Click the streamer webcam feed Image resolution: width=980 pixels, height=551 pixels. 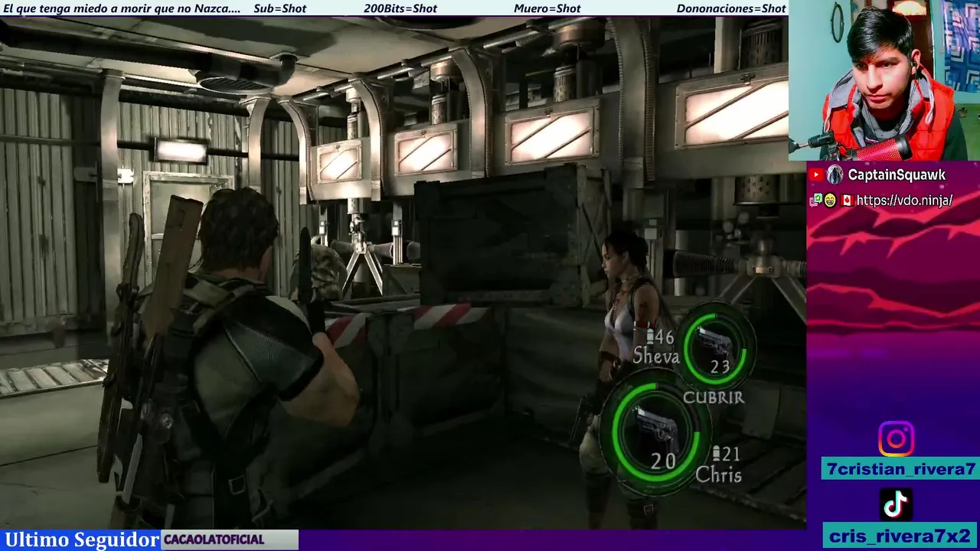coord(884,80)
